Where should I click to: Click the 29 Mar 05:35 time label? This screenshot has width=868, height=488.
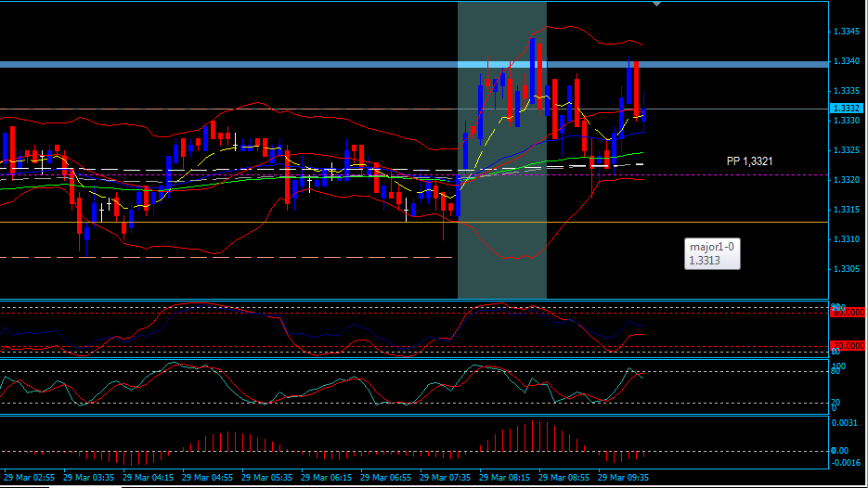point(266,477)
